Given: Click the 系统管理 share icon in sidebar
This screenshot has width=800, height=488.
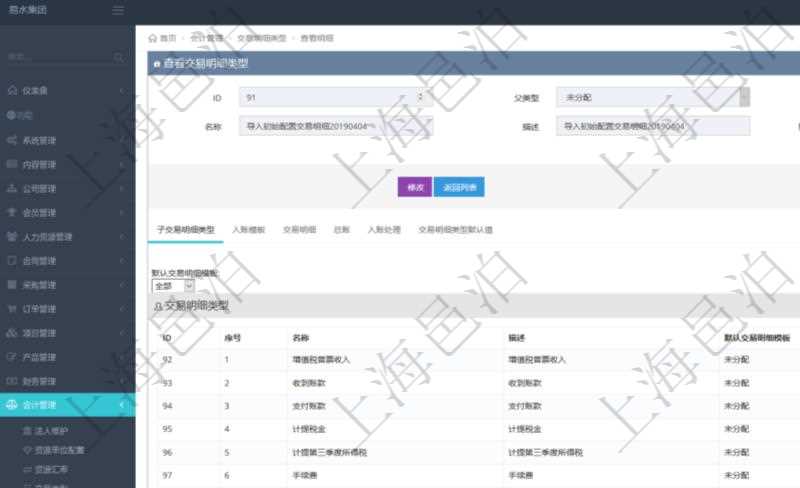Looking at the screenshot, I should pos(12,140).
